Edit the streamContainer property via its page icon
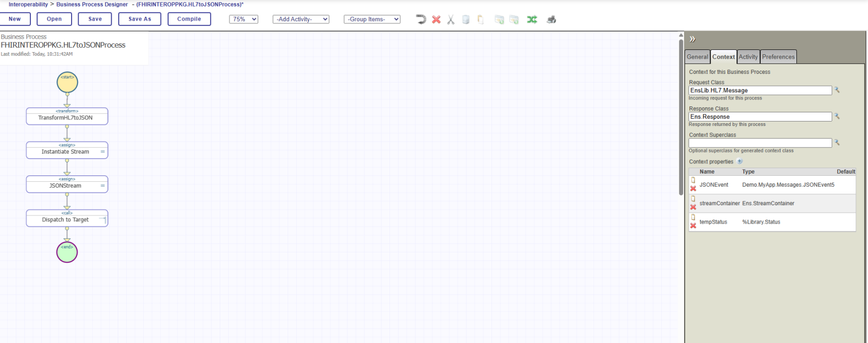 [x=693, y=199]
